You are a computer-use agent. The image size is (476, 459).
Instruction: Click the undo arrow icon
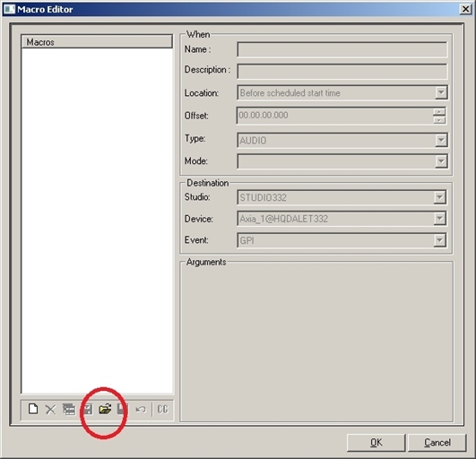point(141,409)
